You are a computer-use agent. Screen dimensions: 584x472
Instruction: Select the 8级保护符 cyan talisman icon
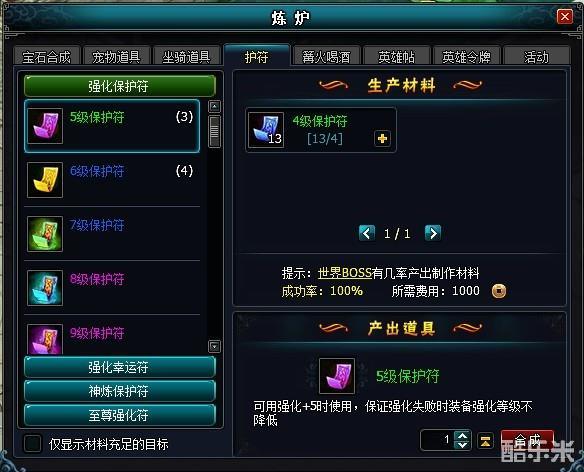tap(45, 288)
